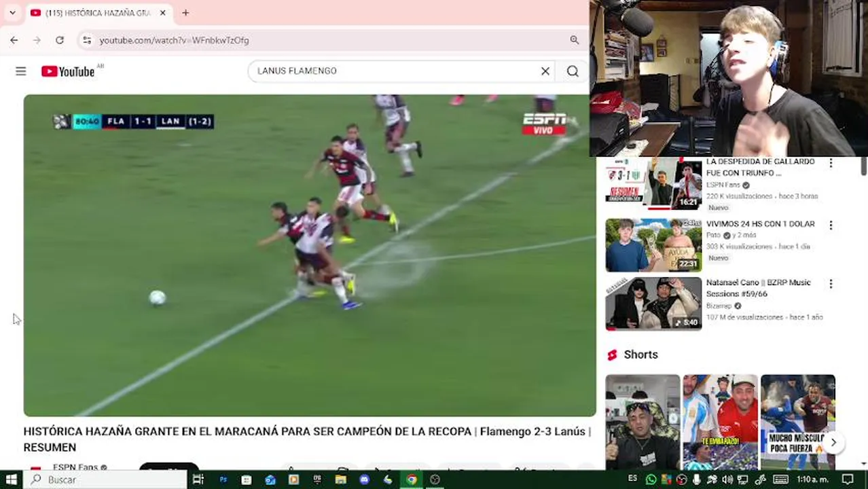Open File Explorer from the taskbar

(340, 479)
